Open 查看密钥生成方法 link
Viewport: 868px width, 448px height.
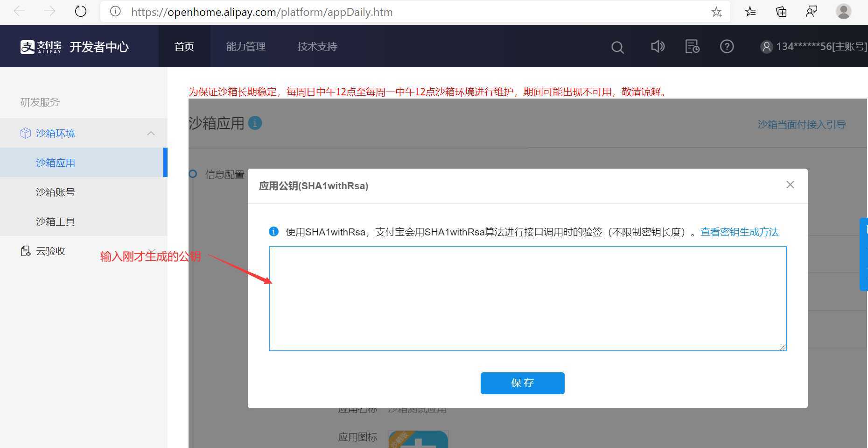739,231
